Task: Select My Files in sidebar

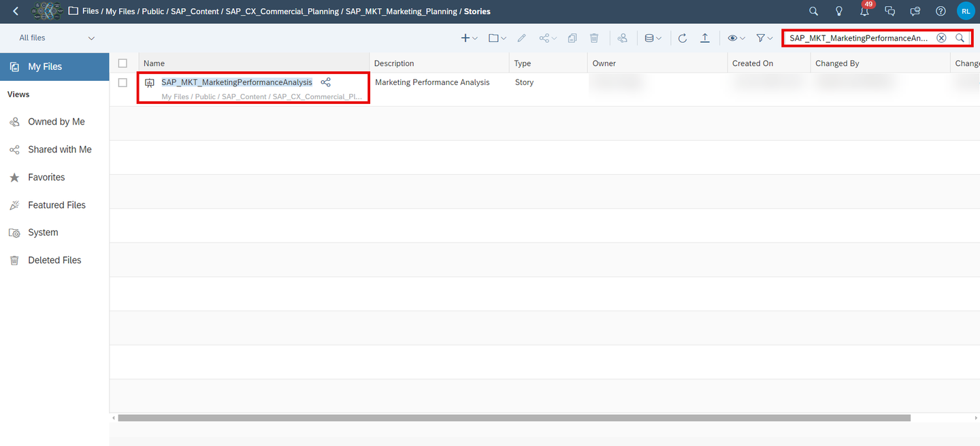Action: click(54, 67)
